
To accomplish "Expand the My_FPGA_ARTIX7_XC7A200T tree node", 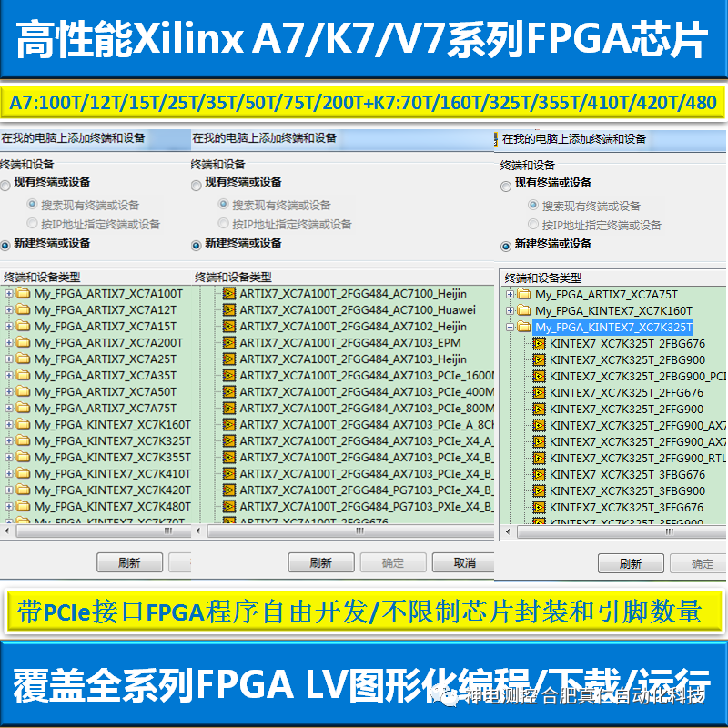I will pyautogui.click(x=9, y=343).
